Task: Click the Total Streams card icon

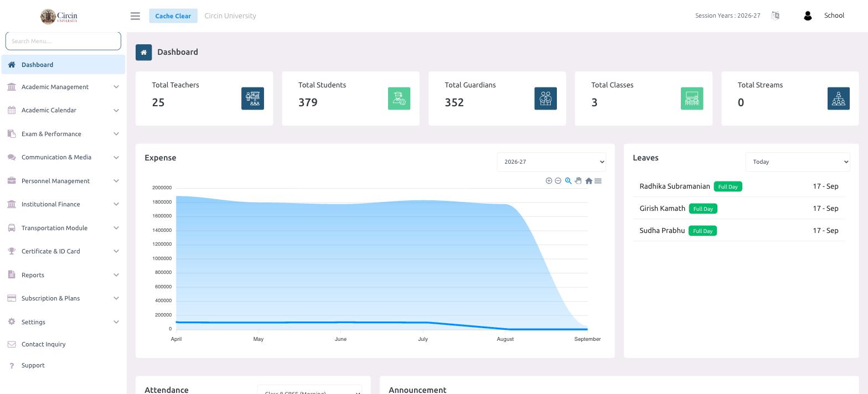Action: [x=838, y=98]
